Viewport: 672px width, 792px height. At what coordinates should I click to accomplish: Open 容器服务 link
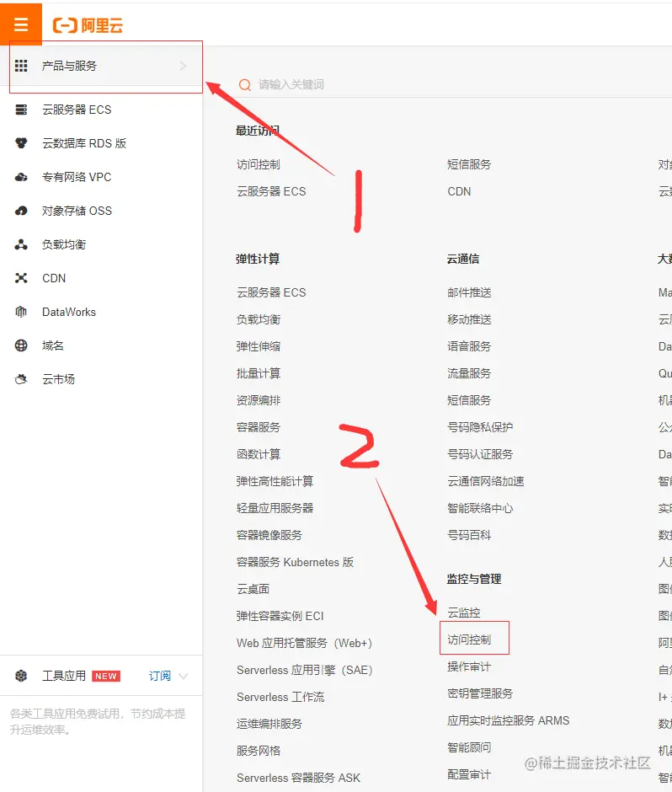[x=258, y=427]
